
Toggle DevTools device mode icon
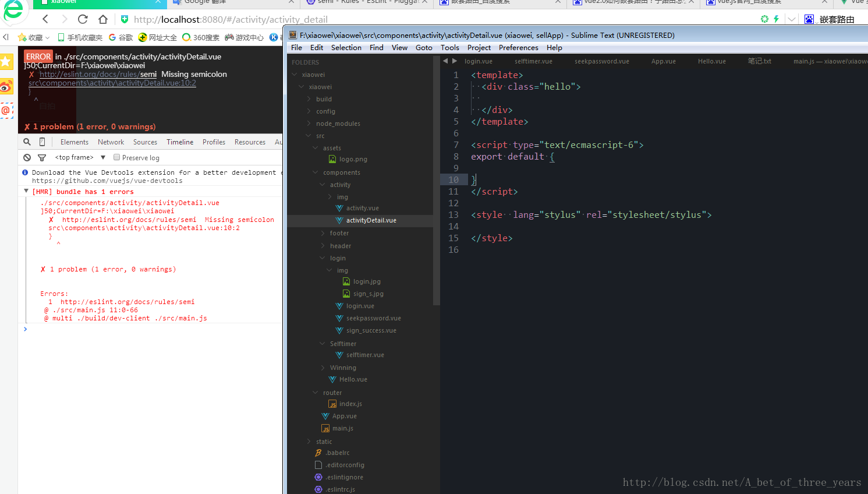point(42,142)
